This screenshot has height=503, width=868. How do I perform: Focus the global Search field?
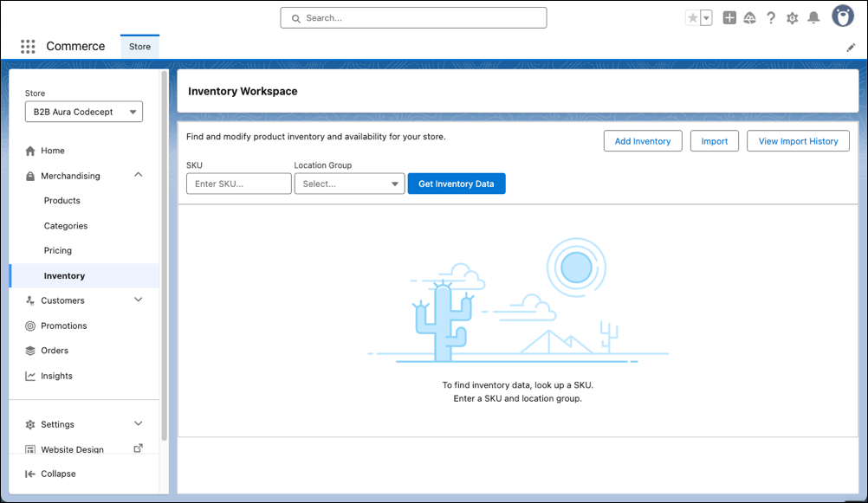(413, 17)
